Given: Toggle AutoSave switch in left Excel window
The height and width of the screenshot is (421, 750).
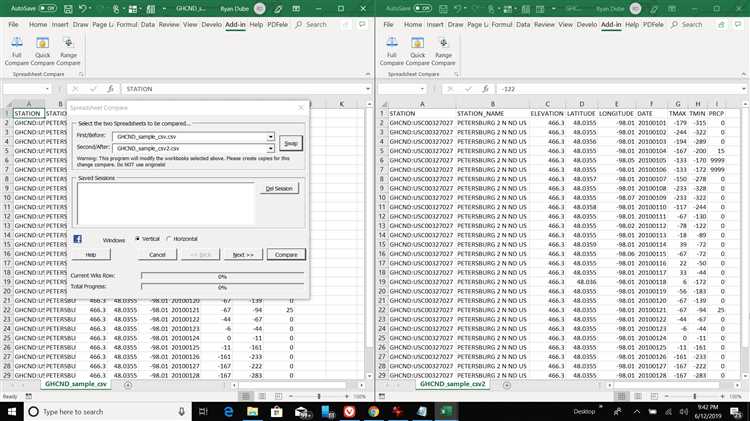Looking at the screenshot, I should [47, 9].
